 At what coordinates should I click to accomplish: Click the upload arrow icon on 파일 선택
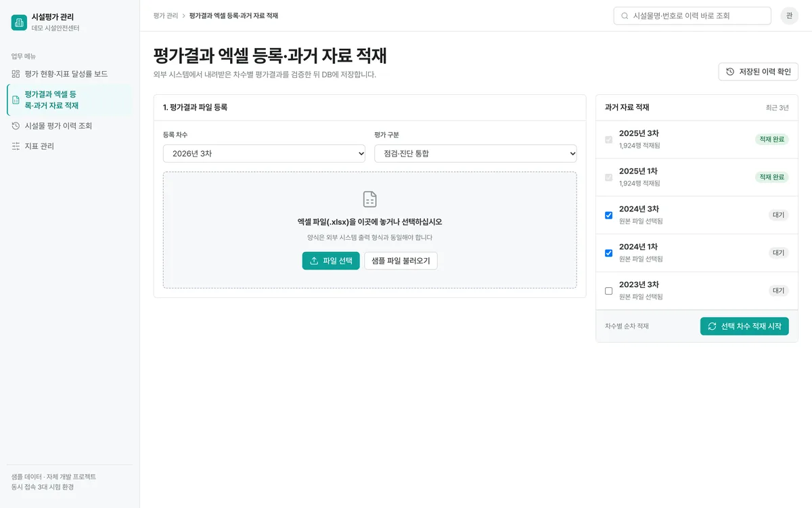(x=314, y=261)
